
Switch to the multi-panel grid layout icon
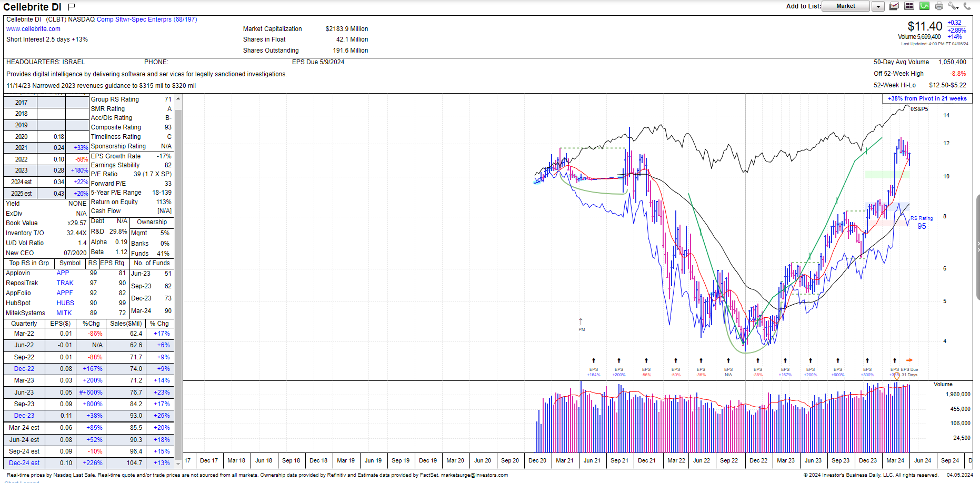click(909, 6)
